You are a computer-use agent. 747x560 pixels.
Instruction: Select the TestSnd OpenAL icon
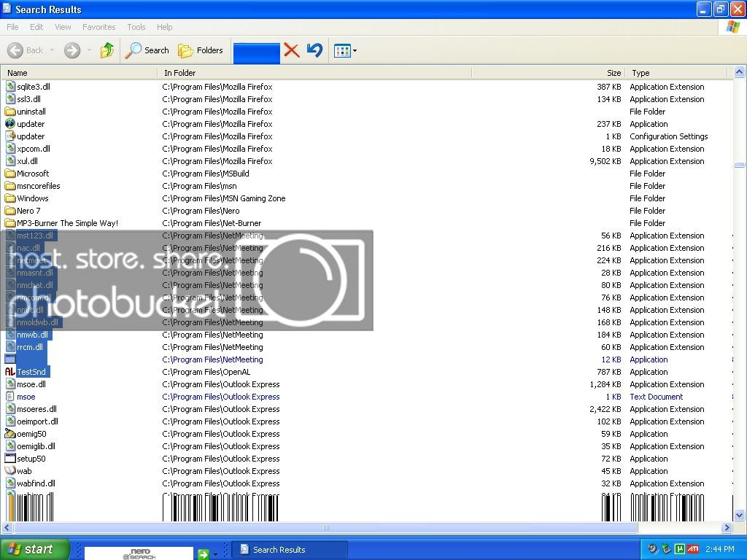[10, 371]
